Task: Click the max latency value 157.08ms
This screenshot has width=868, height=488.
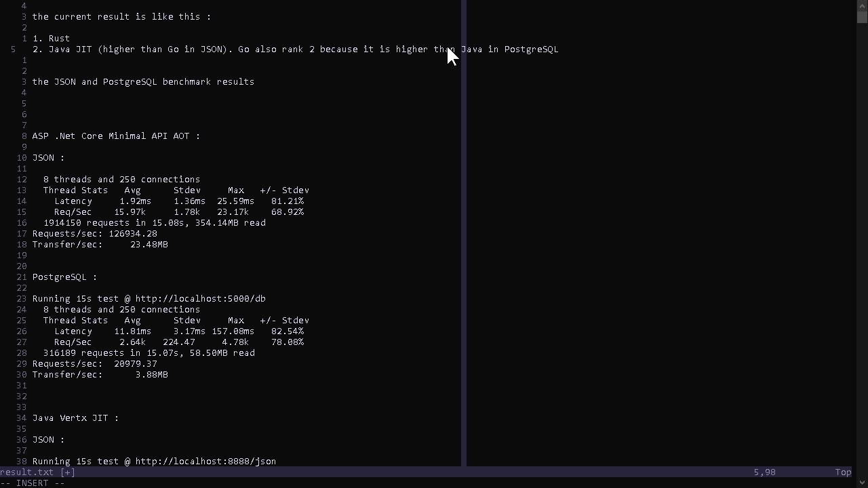Action: coord(233,331)
